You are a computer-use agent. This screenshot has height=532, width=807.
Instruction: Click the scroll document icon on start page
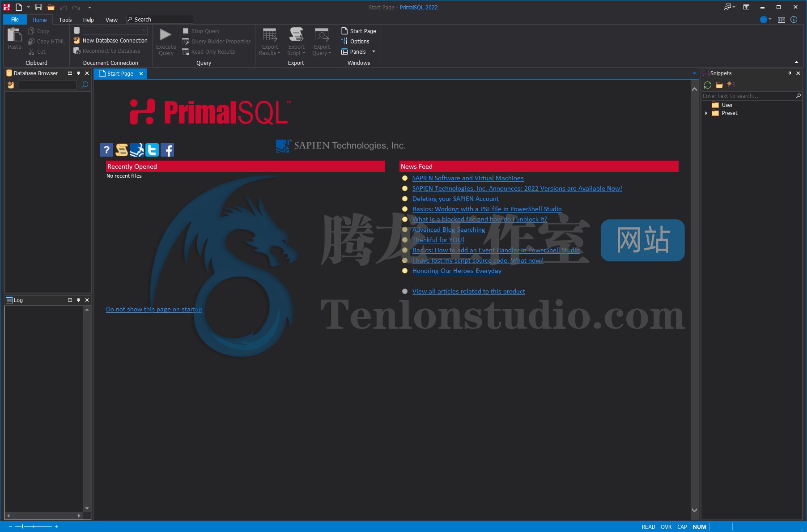click(121, 150)
